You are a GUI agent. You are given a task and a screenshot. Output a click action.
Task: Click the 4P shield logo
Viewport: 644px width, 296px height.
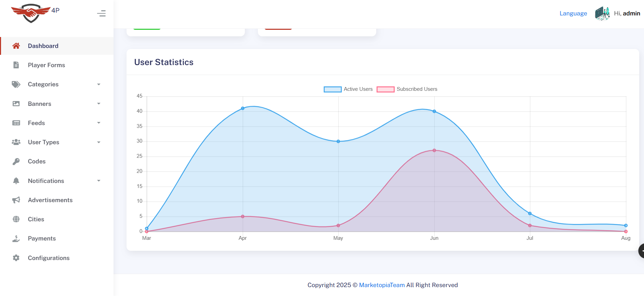tap(31, 14)
